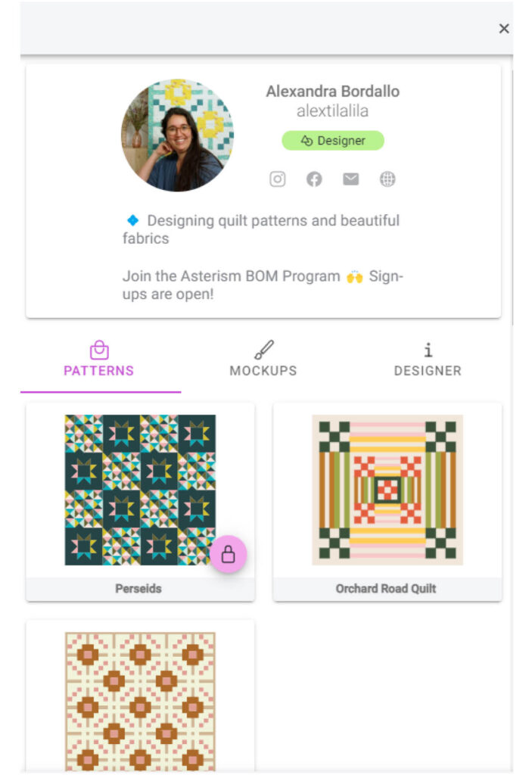This screenshot has height=775, width=532.
Task: Click the paintbrush icon above Mockups
Action: [263, 350]
